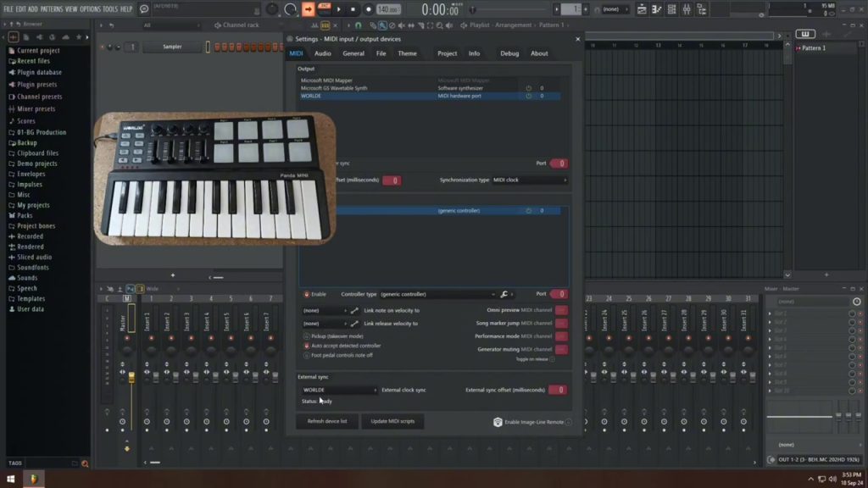868x488 pixels.
Task: Click the taskbar volume speaker icon
Action: click(x=832, y=480)
